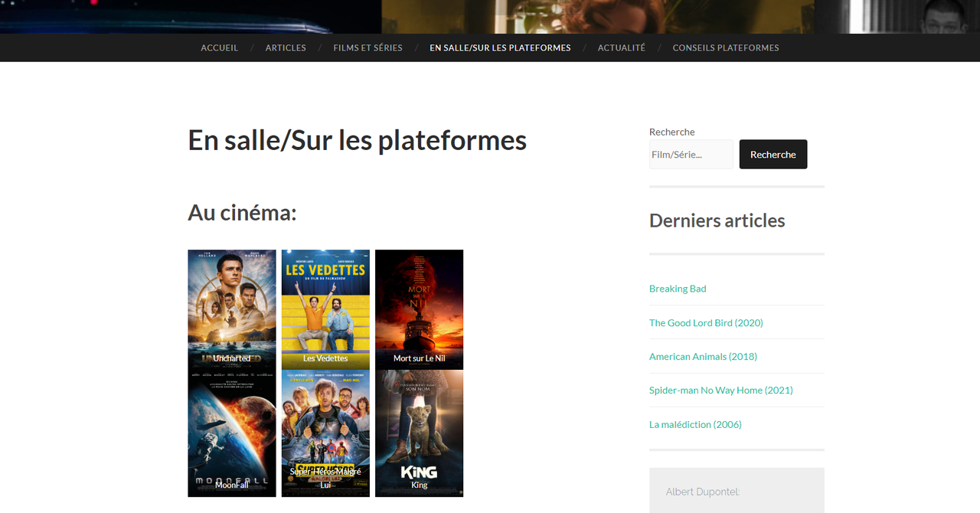The image size is (980, 513).
Task: Click the Film/Série search input field
Action: [x=691, y=154]
